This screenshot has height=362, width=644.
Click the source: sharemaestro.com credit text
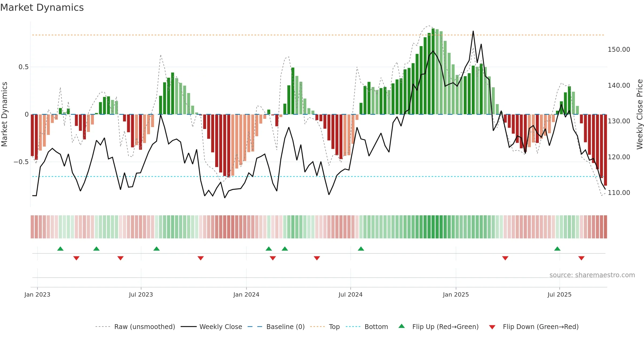pos(592,275)
